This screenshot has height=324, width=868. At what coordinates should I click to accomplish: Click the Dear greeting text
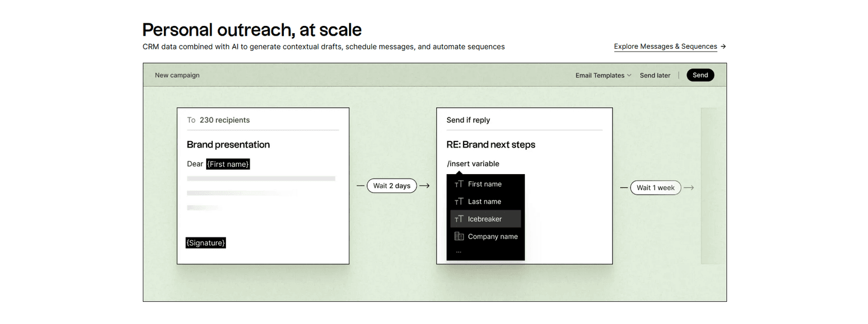click(195, 164)
